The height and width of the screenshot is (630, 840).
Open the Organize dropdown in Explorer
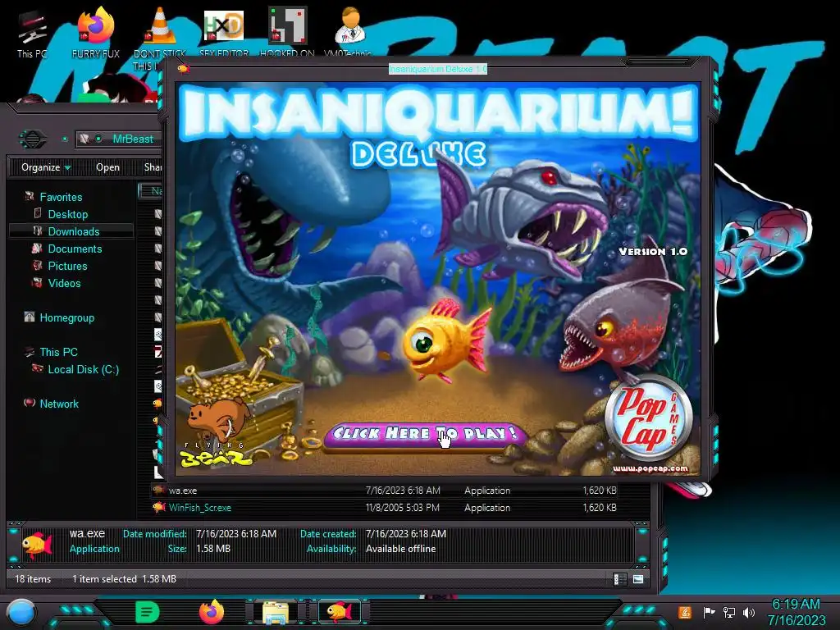(x=46, y=167)
